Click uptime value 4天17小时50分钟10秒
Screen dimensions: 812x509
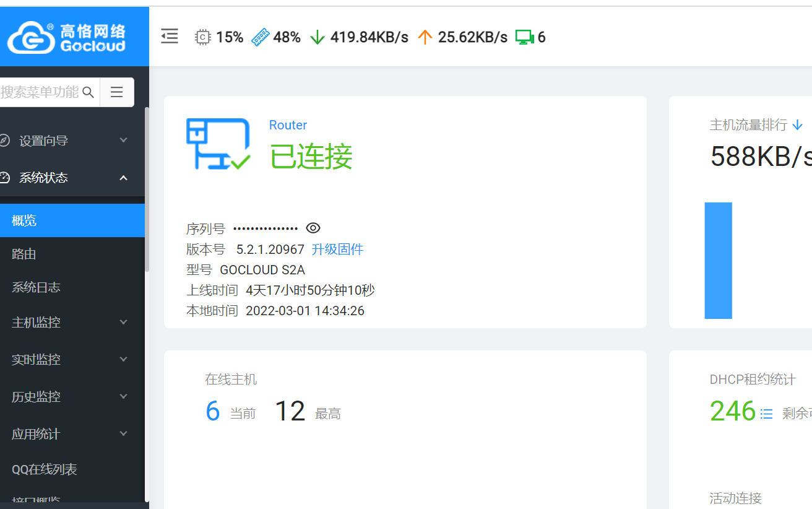pos(310,290)
